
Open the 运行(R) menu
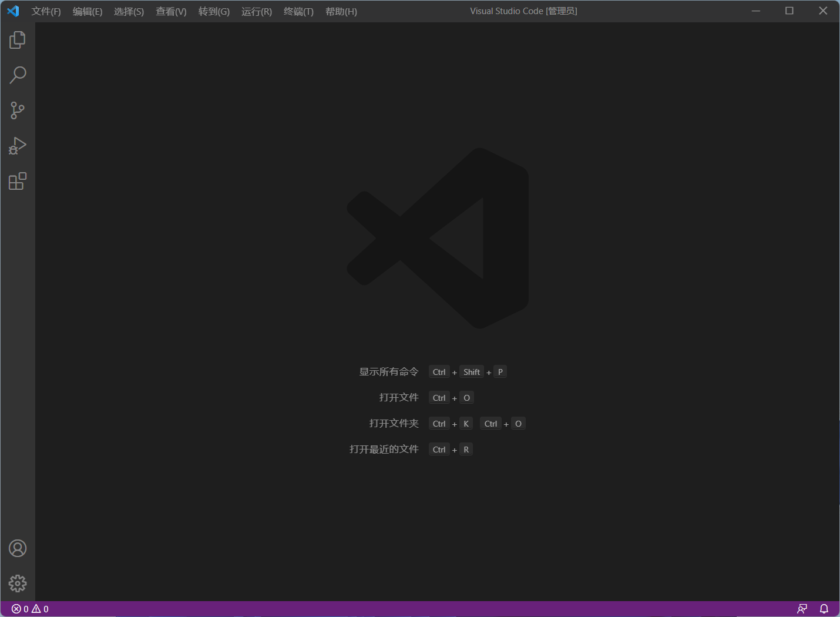coord(257,12)
